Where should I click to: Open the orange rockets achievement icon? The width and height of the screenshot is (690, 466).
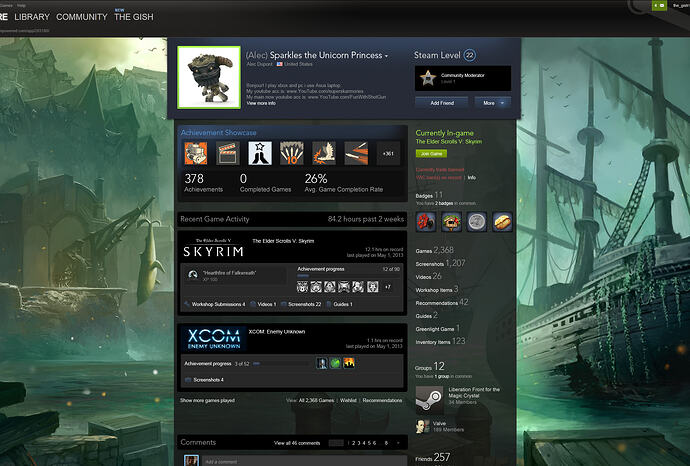click(x=356, y=153)
